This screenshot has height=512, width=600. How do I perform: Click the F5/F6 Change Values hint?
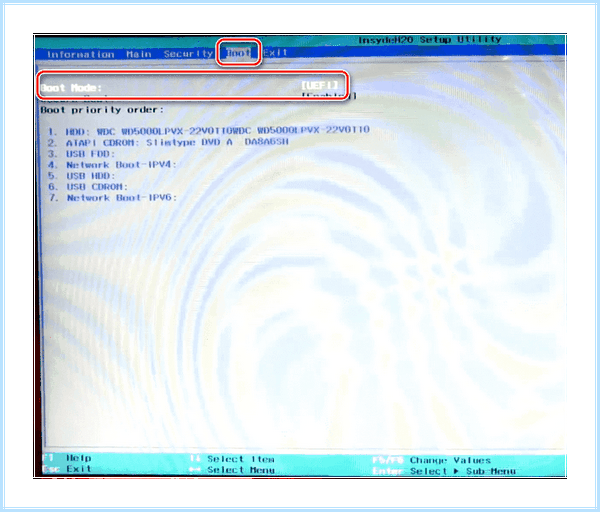point(432,460)
